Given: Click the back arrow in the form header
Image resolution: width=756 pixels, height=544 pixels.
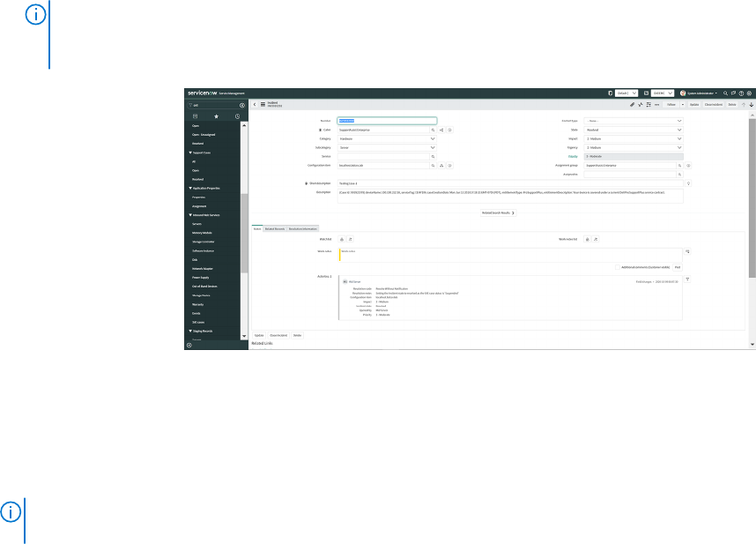Looking at the screenshot, I should point(255,105).
